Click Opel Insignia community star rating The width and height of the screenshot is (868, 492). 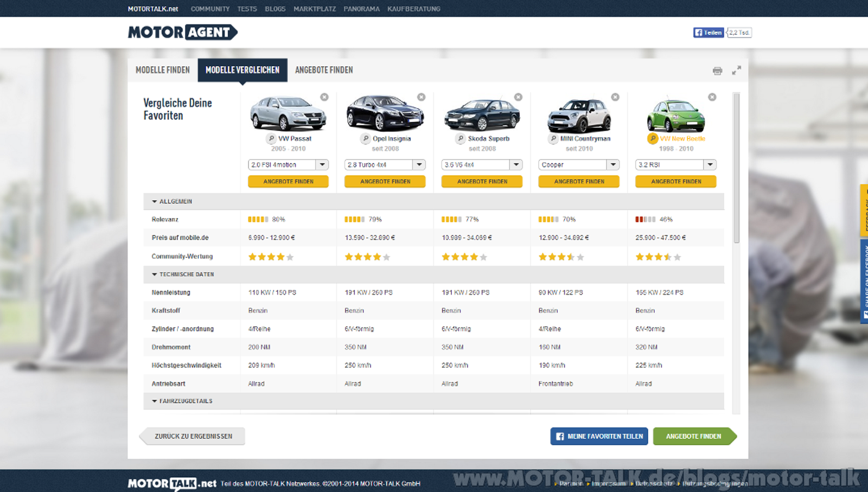tap(368, 257)
